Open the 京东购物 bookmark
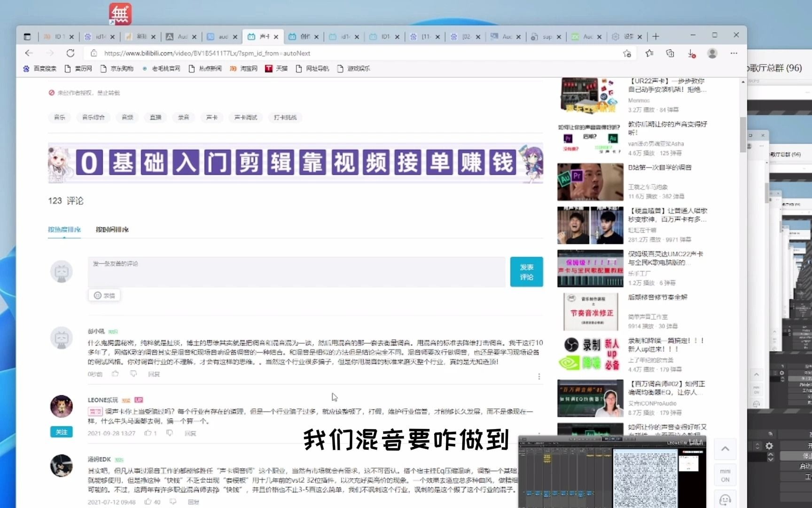The image size is (812, 508). pos(117,69)
